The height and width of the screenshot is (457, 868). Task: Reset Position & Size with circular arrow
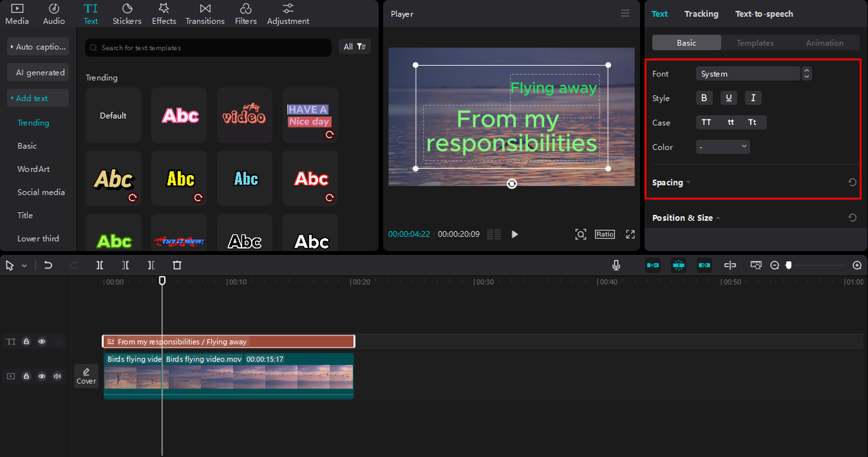point(852,218)
